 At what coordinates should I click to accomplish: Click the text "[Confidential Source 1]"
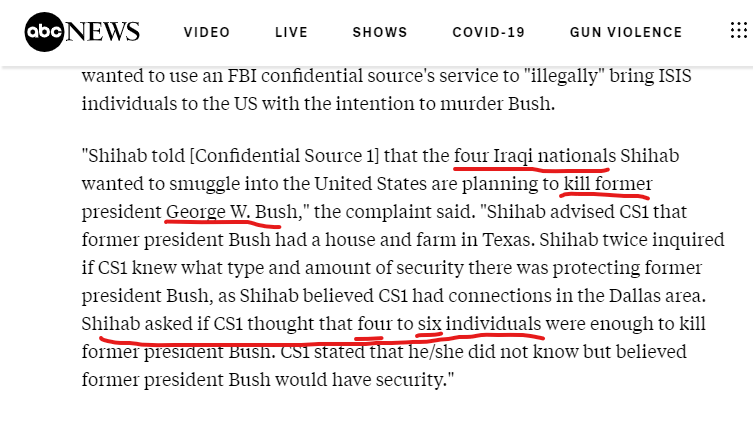267,156
